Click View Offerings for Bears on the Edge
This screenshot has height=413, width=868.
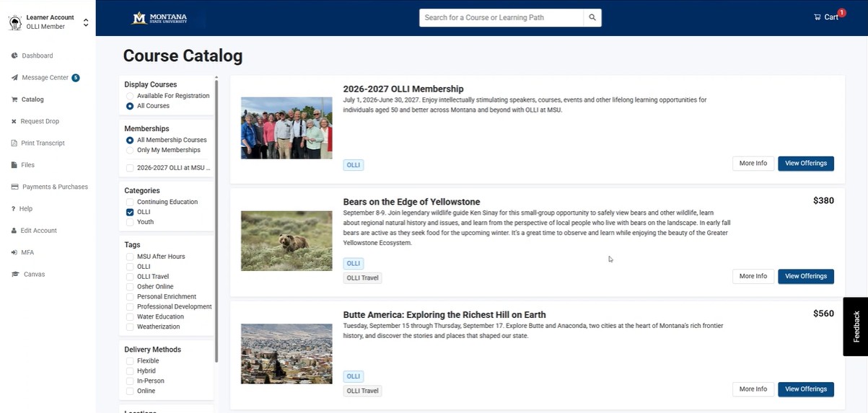806,276
